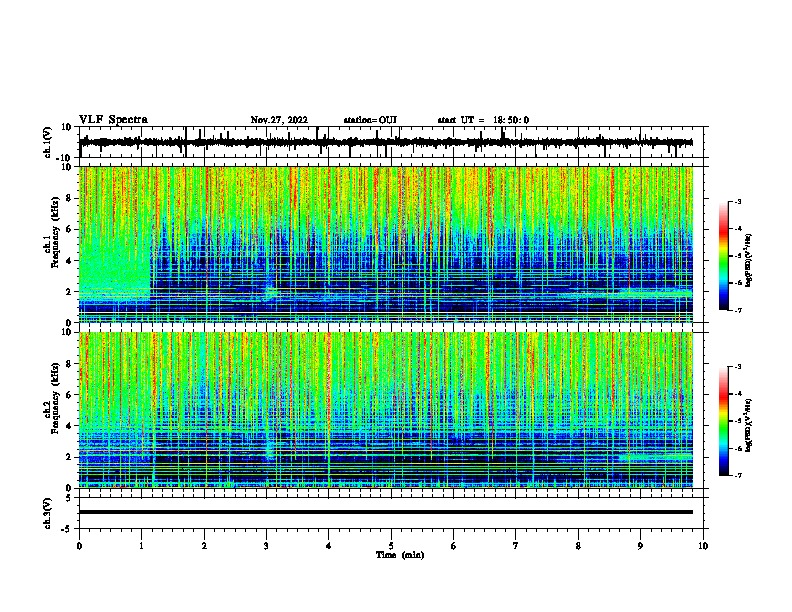Click the "VLF Spectra" title text
Screen dimensions: 792x612
click(113, 120)
